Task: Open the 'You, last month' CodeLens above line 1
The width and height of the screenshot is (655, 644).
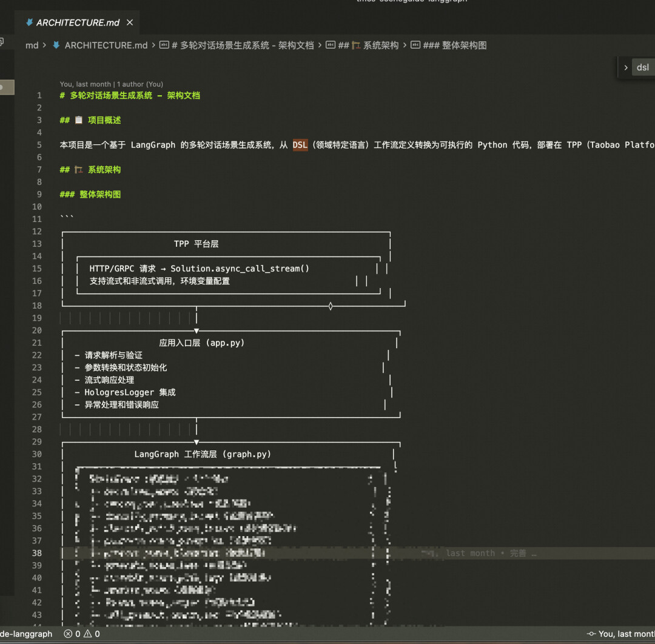Action: coord(86,84)
